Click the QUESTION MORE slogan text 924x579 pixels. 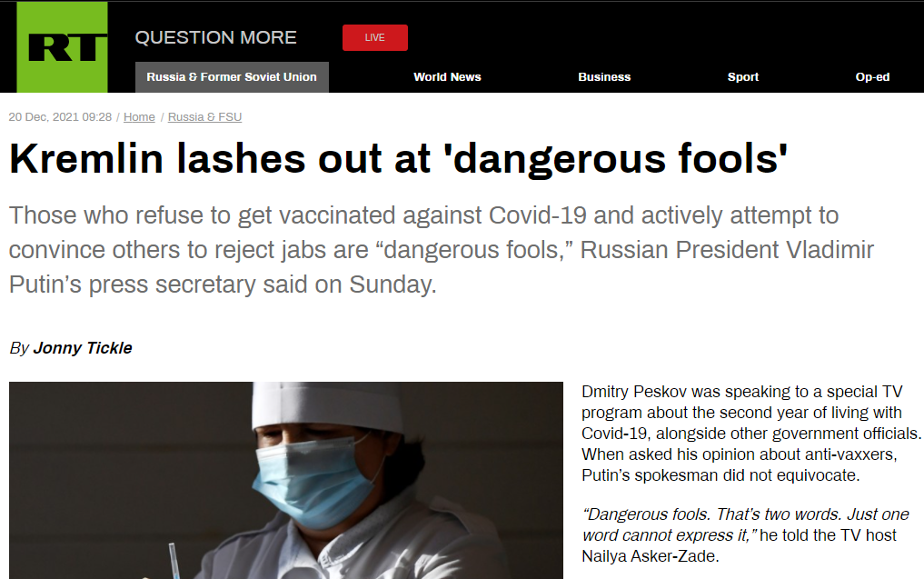[215, 37]
